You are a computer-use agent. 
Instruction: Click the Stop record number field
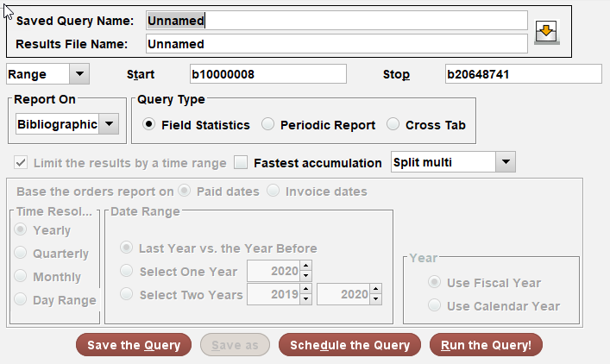pyautogui.click(x=523, y=74)
